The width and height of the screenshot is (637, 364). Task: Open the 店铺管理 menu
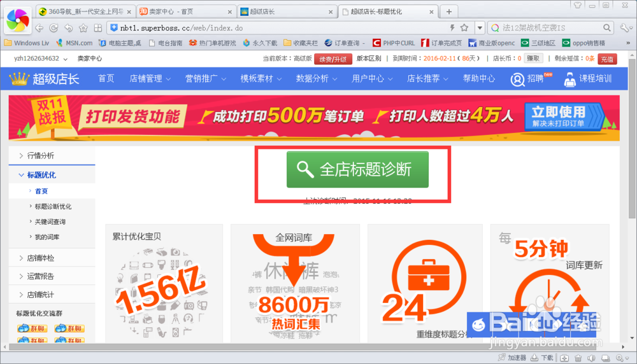pyautogui.click(x=150, y=79)
